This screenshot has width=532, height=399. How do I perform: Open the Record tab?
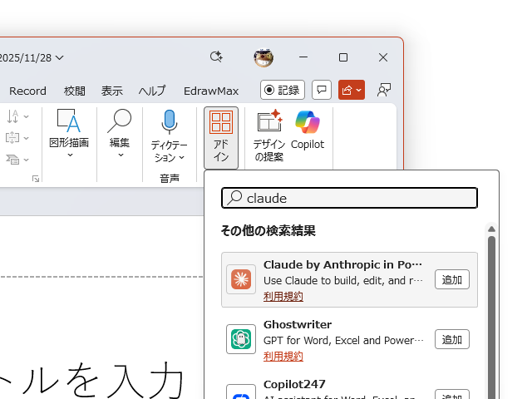tap(27, 91)
